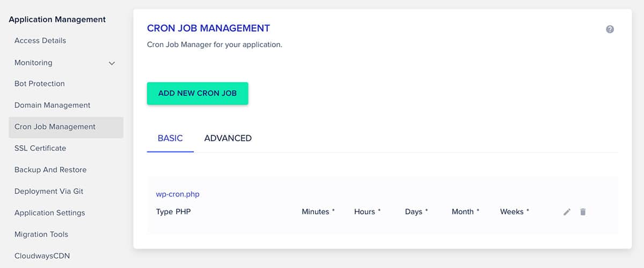Viewport: 644px width, 268px height.
Task: Open Bot Protection settings
Action: (x=40, y=83)
